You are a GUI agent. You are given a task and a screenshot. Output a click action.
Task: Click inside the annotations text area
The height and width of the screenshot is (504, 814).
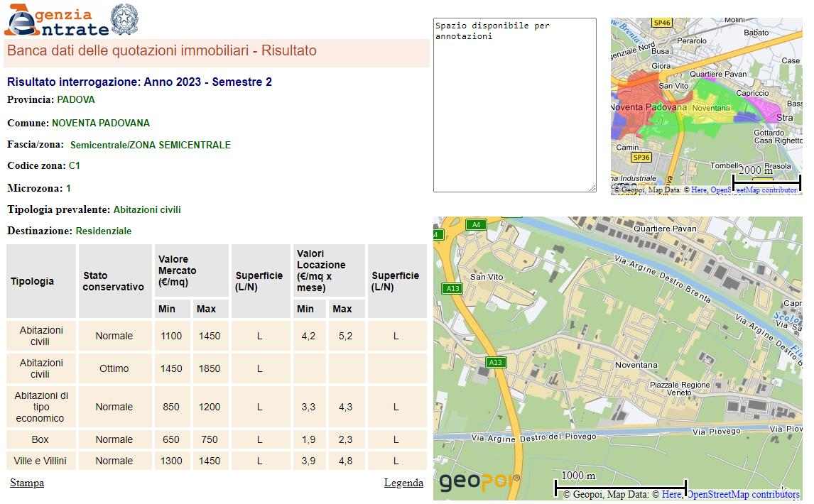click(x=514, y=105)
